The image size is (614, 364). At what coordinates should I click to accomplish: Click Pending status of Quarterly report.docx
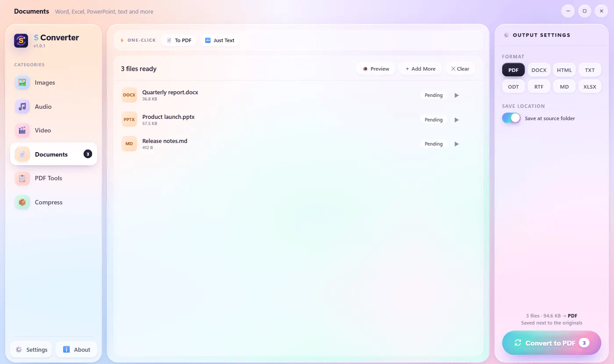(x=433, y=95)
